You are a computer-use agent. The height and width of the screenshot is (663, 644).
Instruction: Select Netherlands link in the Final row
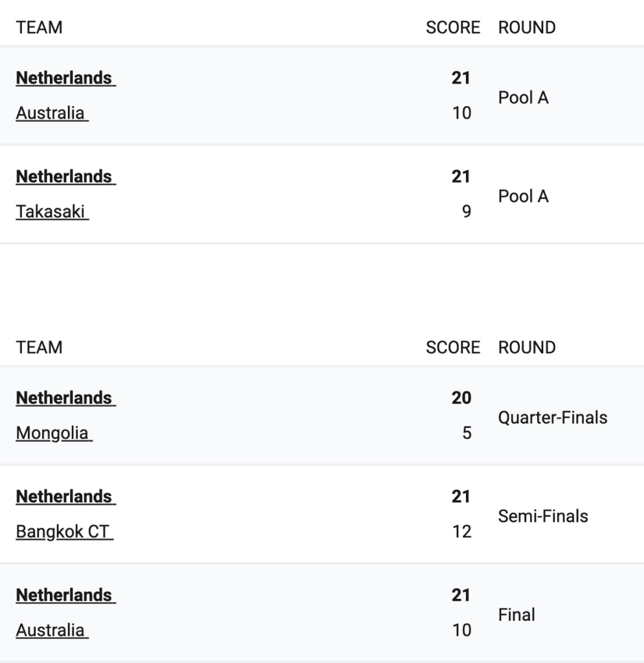coord(66,596)
